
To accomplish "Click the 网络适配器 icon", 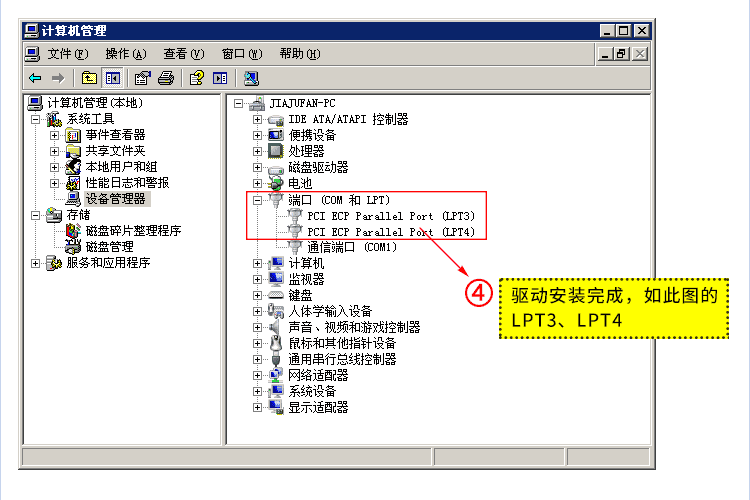I will (x=276, y=375).
